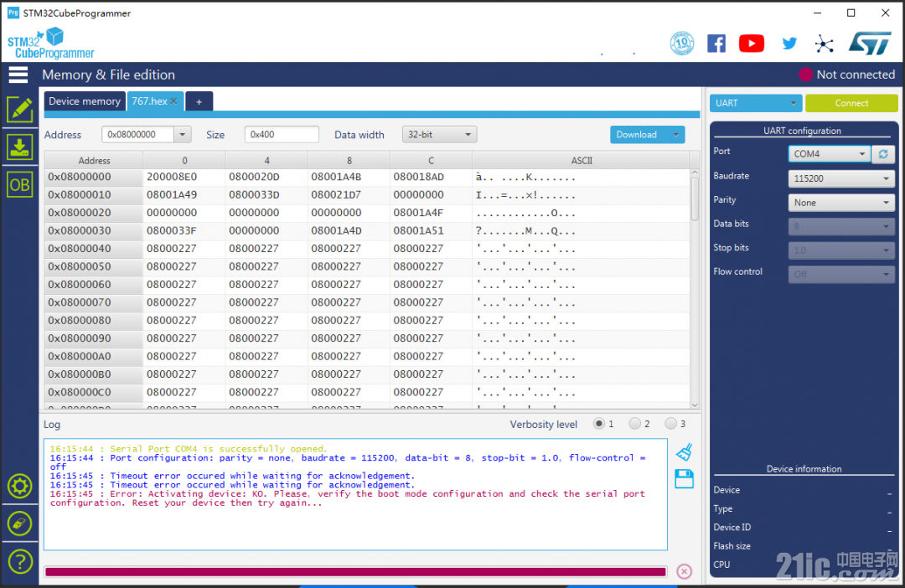The image size is (905, 588).
Task: Open the YouTube link icon
Action: click(752, 44)
